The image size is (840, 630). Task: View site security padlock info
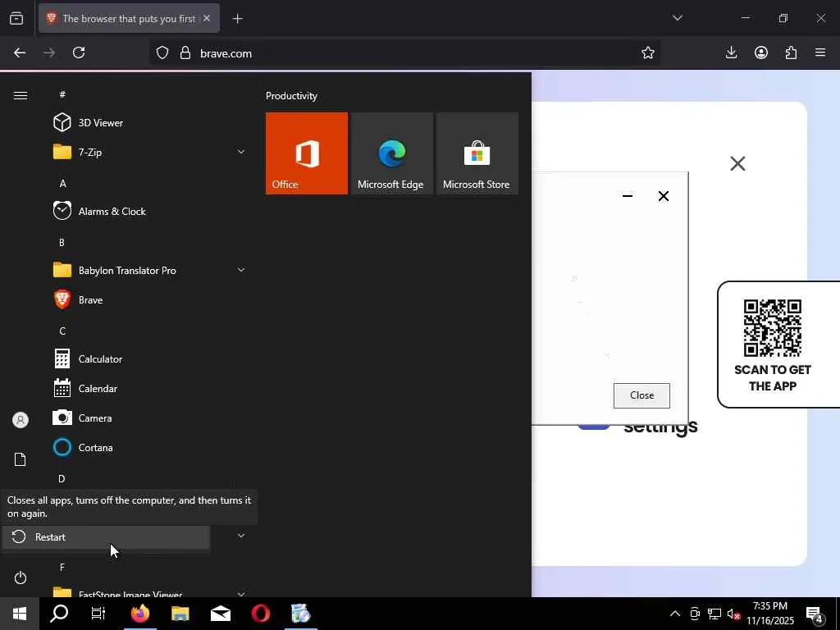tap(185, 53)
